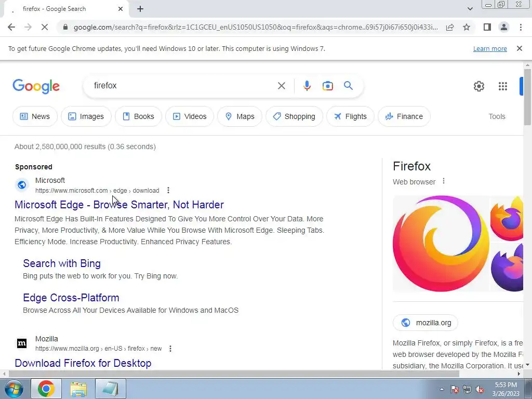This screenshot has width=532, height=399.
Task: Stop loading the page
Action: (x=45, y=27)
